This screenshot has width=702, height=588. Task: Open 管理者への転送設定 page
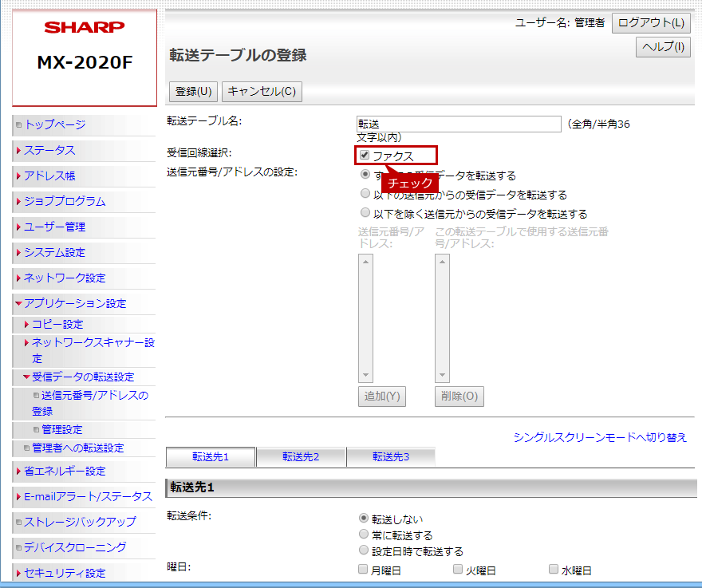(78, 448)
